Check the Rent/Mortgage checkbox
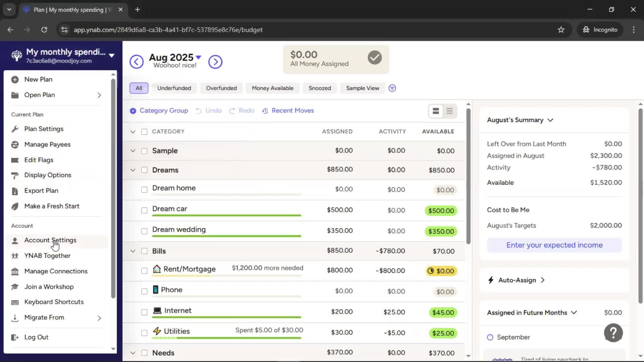Viewport: 644px width, 362px height. (x=144, y=271)
